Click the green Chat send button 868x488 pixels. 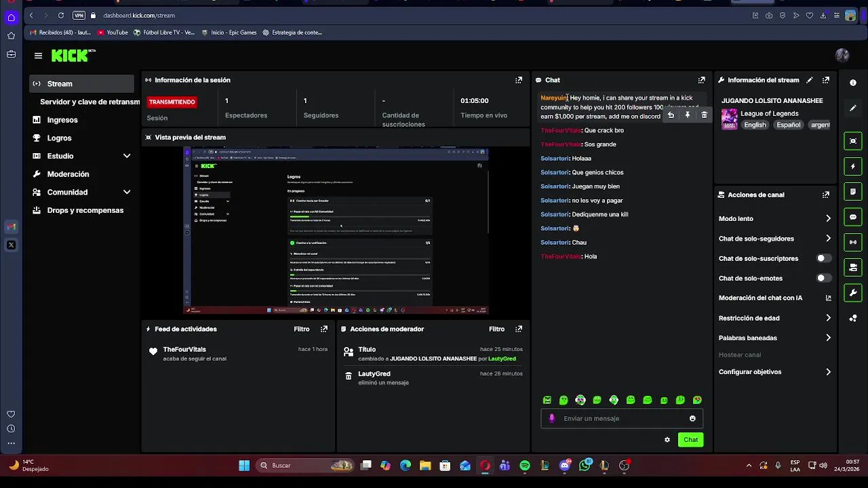(x=690, y=440)
